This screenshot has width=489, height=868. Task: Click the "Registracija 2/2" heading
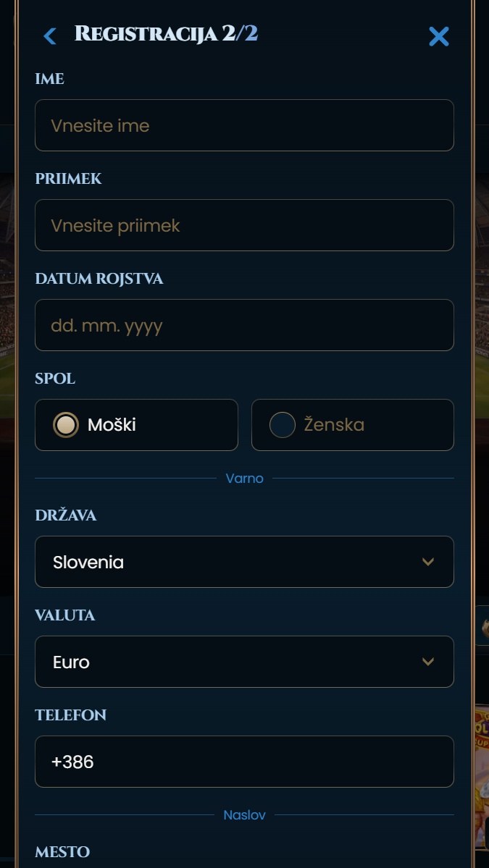click(166, 33)
